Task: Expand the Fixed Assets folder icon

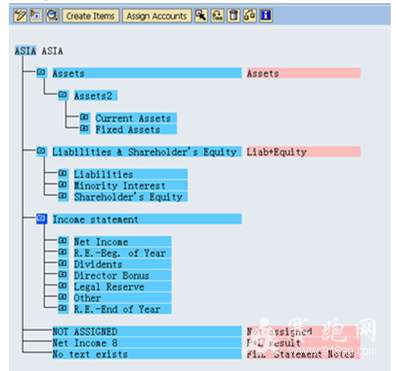Action: (x=85, y=129)
